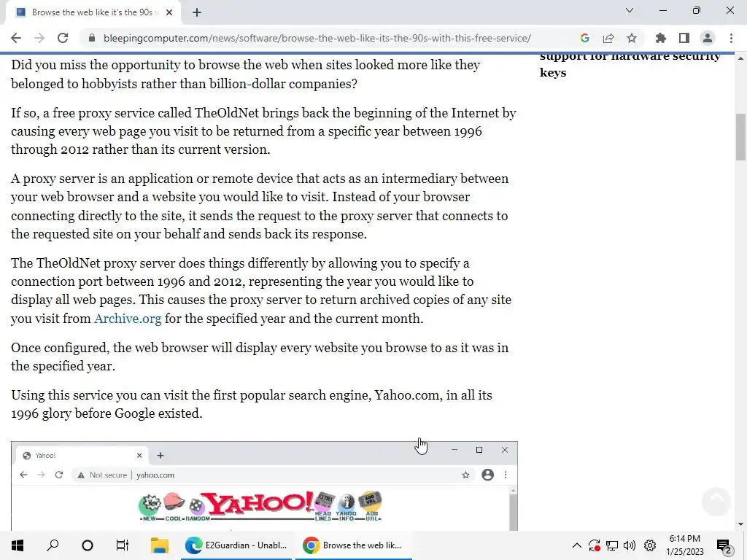
Task: Open Chrome three-dot menu
Action: pos(731,38)
